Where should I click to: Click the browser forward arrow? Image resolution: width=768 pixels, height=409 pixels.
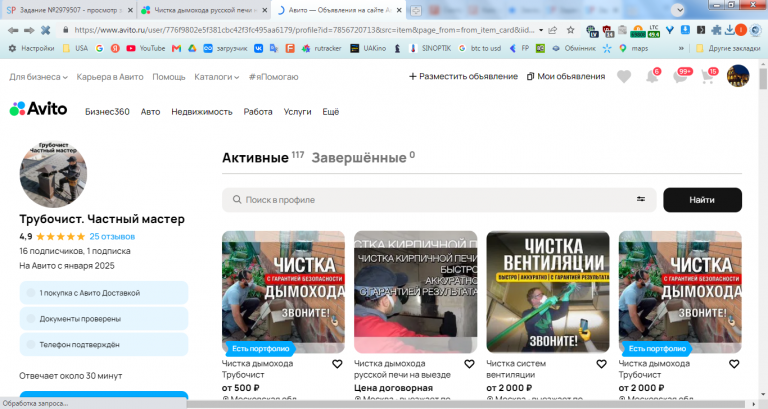(29, 30)
